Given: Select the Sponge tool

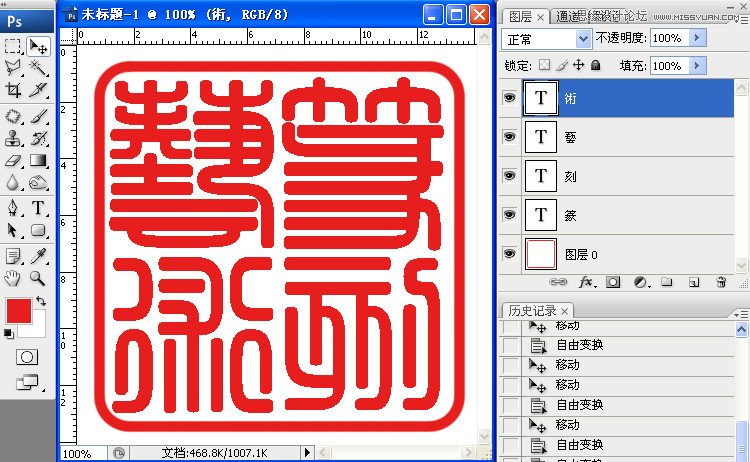Looking at the screenshot, I should pos(38,183).
